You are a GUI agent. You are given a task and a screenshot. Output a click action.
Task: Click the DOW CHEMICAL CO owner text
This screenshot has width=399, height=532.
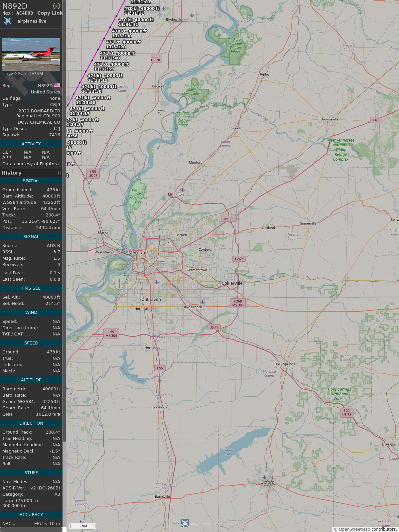coord(39,122)
